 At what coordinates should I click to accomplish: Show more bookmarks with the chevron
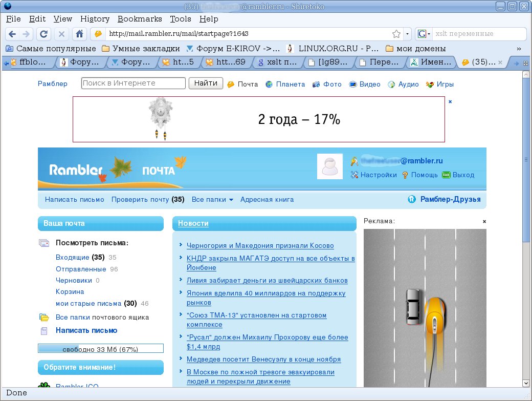519,49
